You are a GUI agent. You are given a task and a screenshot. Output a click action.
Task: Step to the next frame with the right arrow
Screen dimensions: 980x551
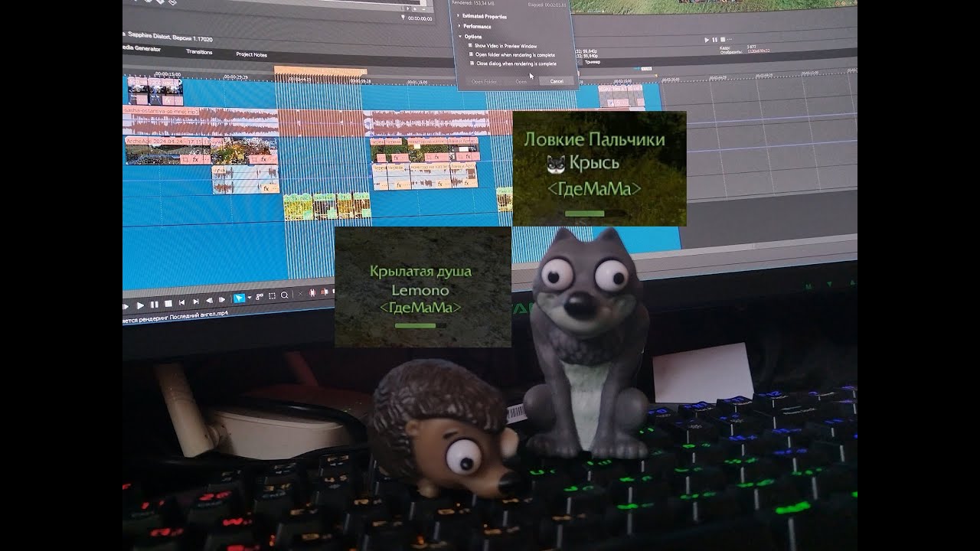click(222, 300)
